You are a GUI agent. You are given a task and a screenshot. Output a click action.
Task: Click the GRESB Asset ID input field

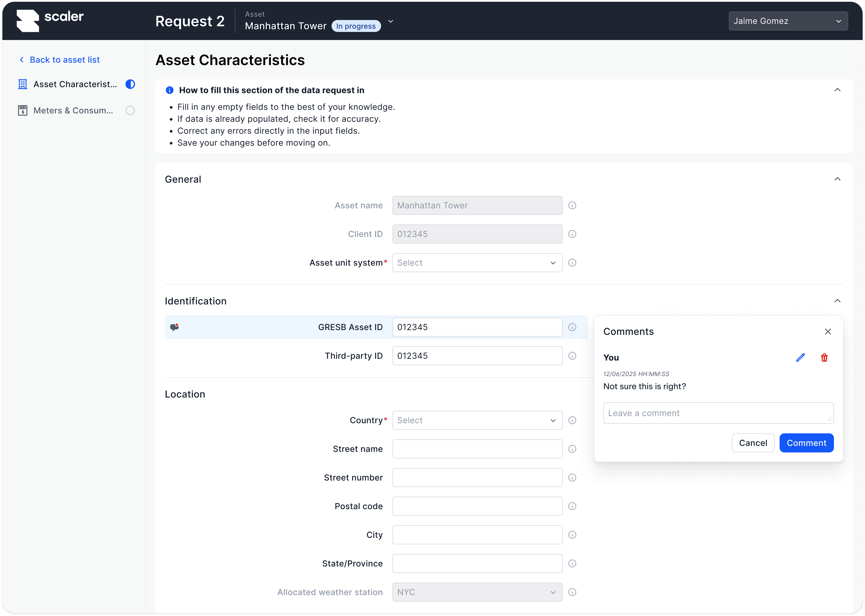(477, 327)
